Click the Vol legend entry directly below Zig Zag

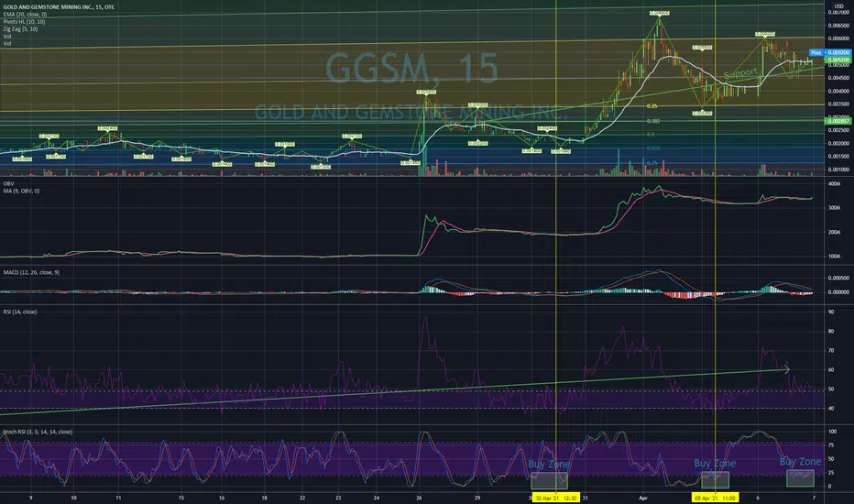click(7, 36)
